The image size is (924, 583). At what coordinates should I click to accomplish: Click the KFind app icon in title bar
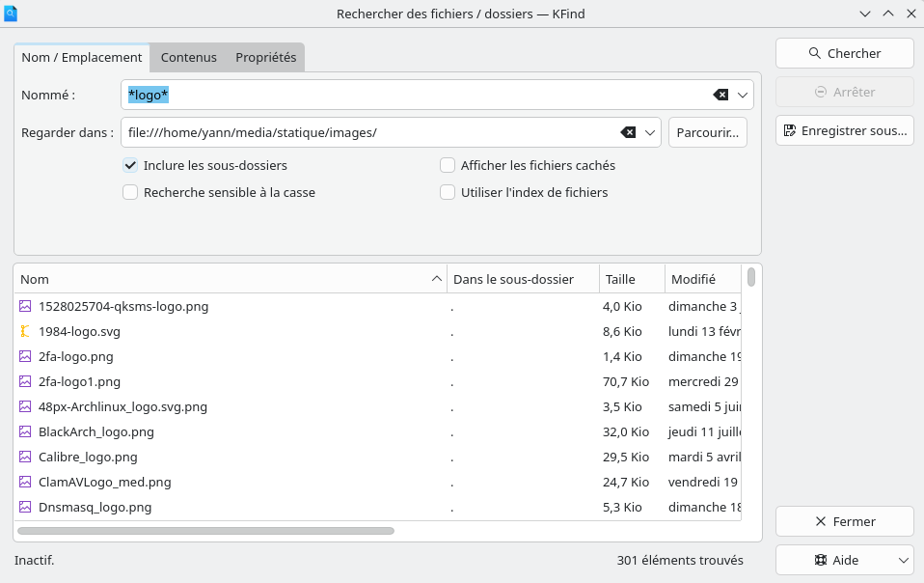(12, 13)
